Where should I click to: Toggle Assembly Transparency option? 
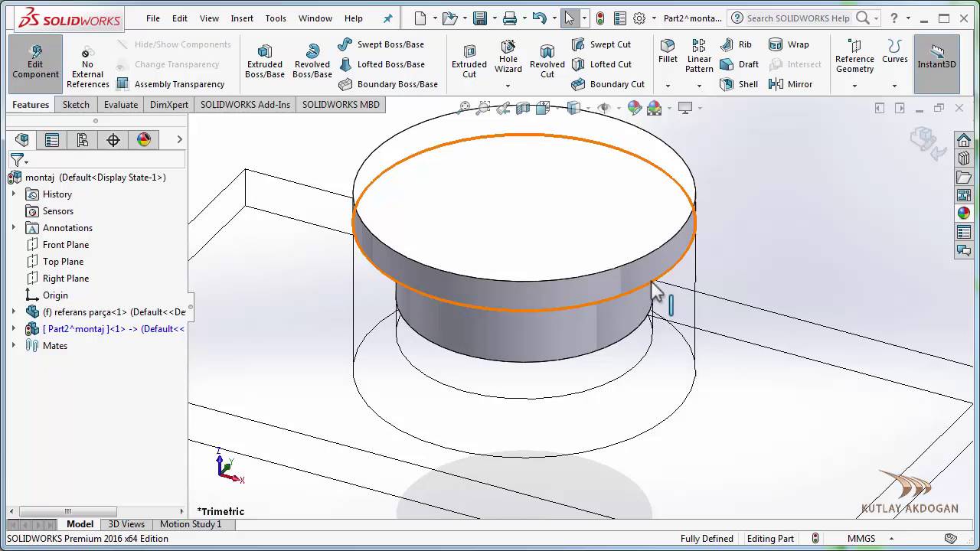pyautogui.click(x=171, y=84)
